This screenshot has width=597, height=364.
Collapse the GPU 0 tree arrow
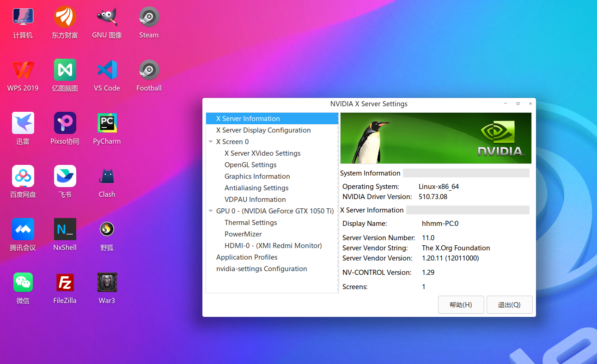[211, 211]
